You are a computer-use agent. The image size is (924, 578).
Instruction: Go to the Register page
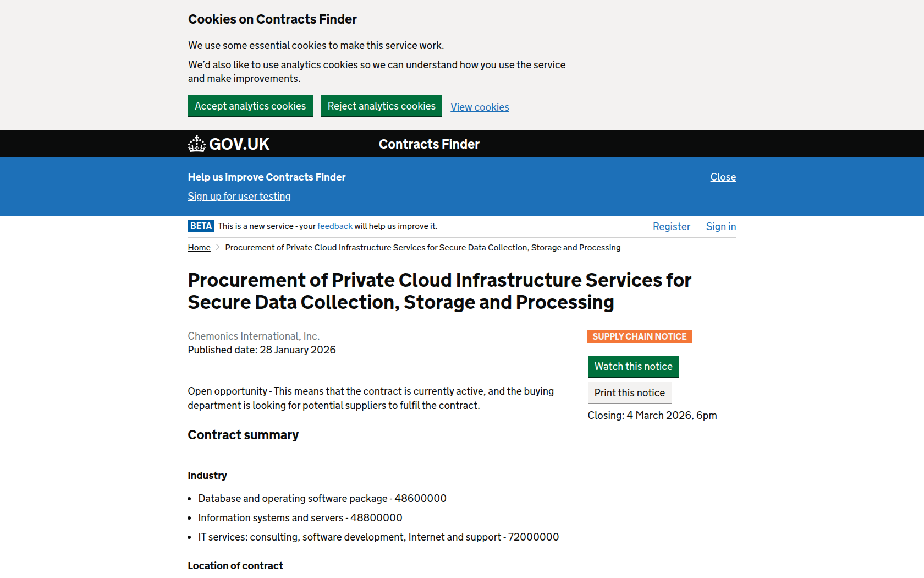click(x=671, y=227)
